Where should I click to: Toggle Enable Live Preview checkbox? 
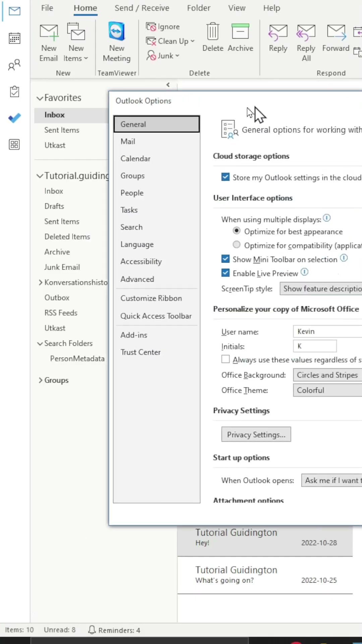(x=226, y=273)
